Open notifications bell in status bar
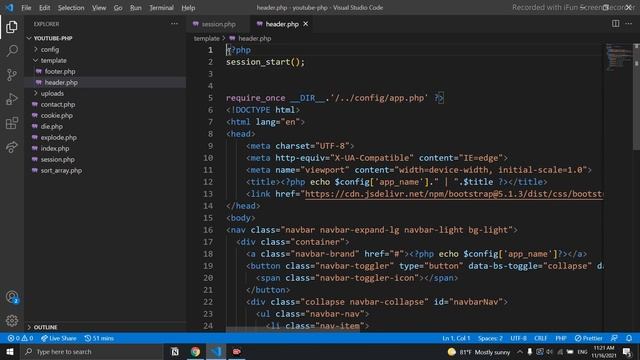The image size is (640, 360). click(629, 338)
